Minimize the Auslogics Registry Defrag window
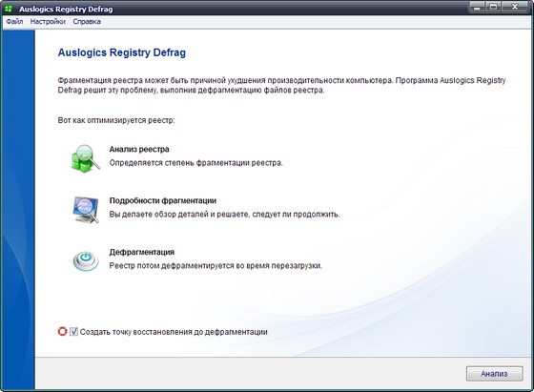The image size is (534, 392). tap(477, 7)
